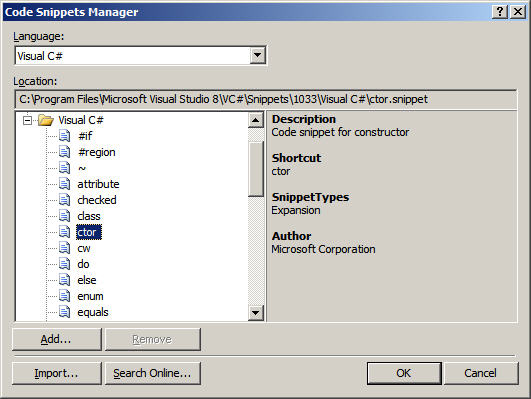This screenshot has width=531, height=399.
Task: Select the enum snippet
Action: pos(90,296)
